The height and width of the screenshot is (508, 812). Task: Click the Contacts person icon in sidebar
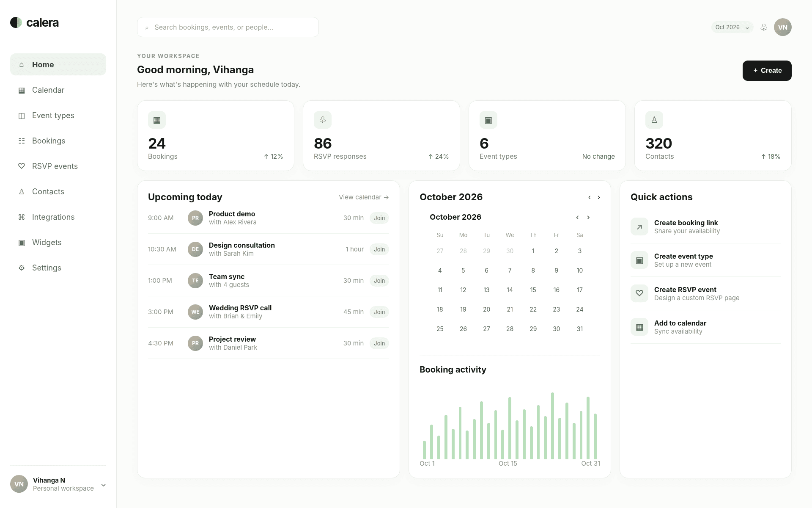coord(22,192)
